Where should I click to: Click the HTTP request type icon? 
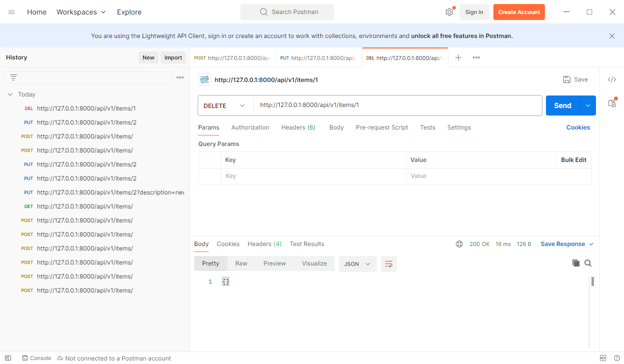(205, 79)
